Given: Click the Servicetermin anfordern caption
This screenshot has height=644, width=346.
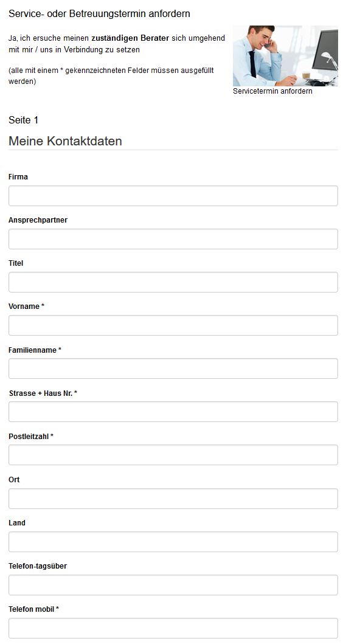Looking at the screenshot, I should [272, 91].
